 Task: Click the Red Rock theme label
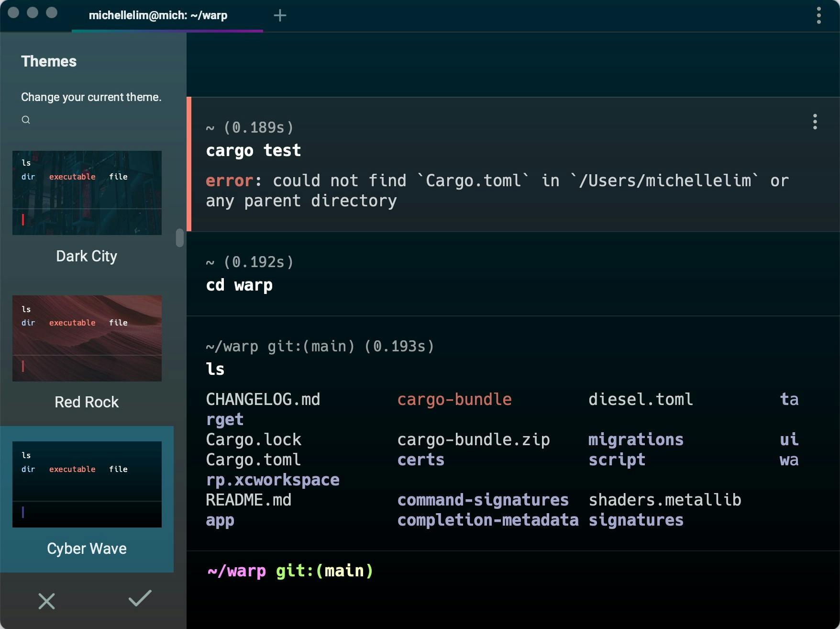(87, 402)
